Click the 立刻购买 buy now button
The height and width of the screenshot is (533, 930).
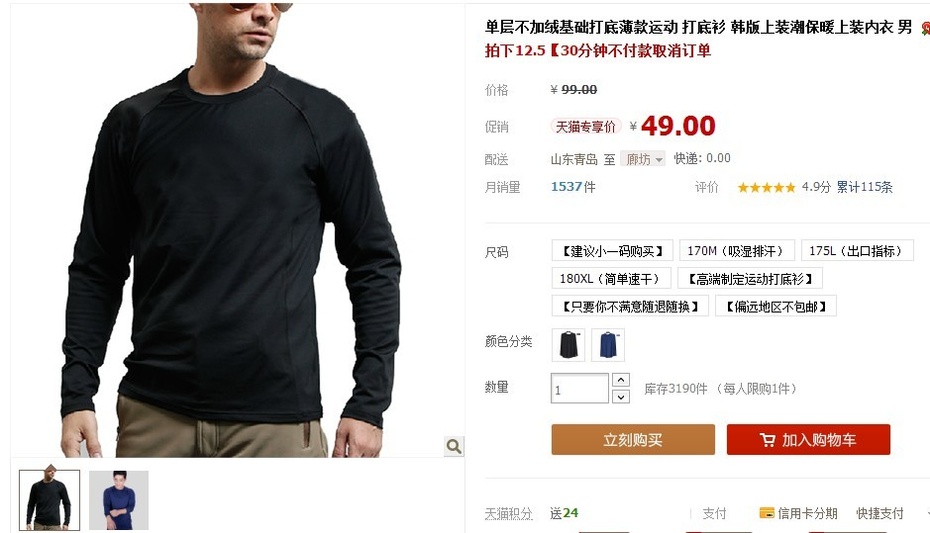tap(633, 440)
